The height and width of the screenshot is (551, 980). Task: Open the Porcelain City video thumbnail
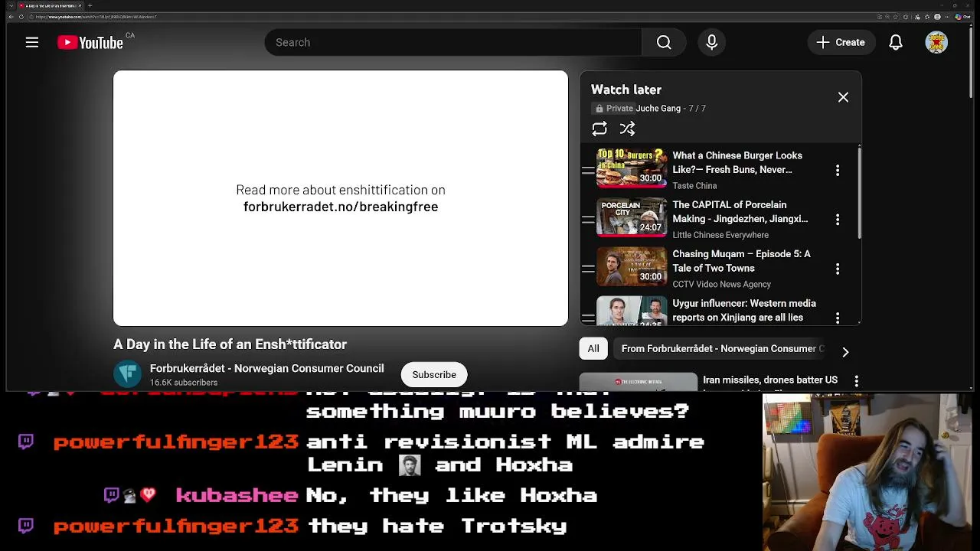click(632, 217)
